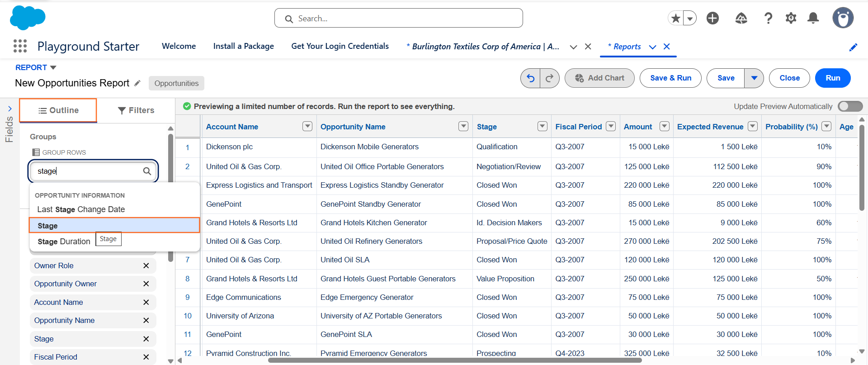Toggle Update Preview Automatically switch
The image size is (868, 365).
point(850,106)
